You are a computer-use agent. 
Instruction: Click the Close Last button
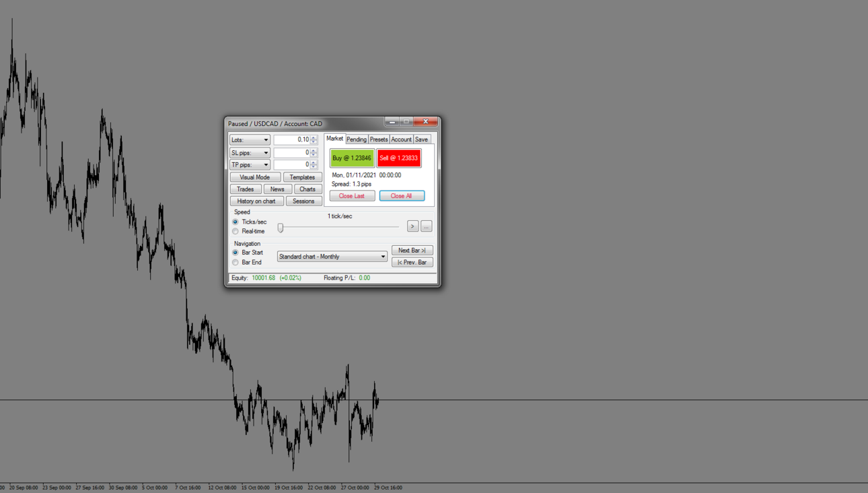352,196
